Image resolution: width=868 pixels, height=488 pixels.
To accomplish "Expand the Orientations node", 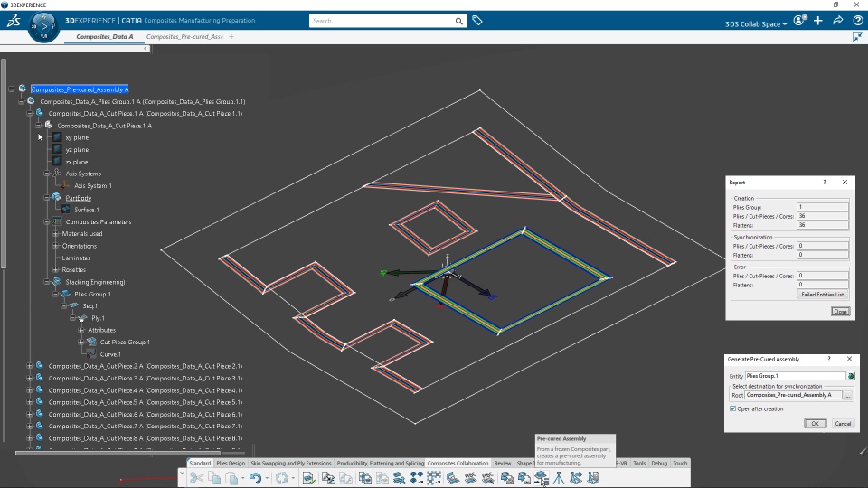I will point(55,246).
